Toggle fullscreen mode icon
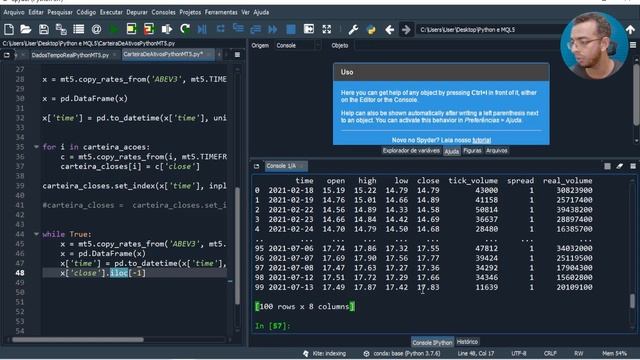Image resolution: width=640 pixels, height=360 pixels. pyautogui.click(x=327, y=29)
